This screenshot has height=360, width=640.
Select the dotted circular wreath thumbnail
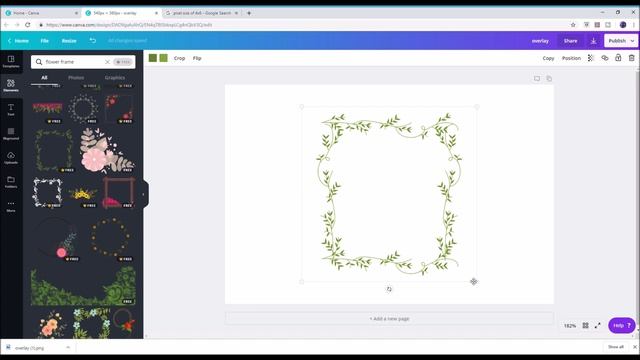coord(83,109)
